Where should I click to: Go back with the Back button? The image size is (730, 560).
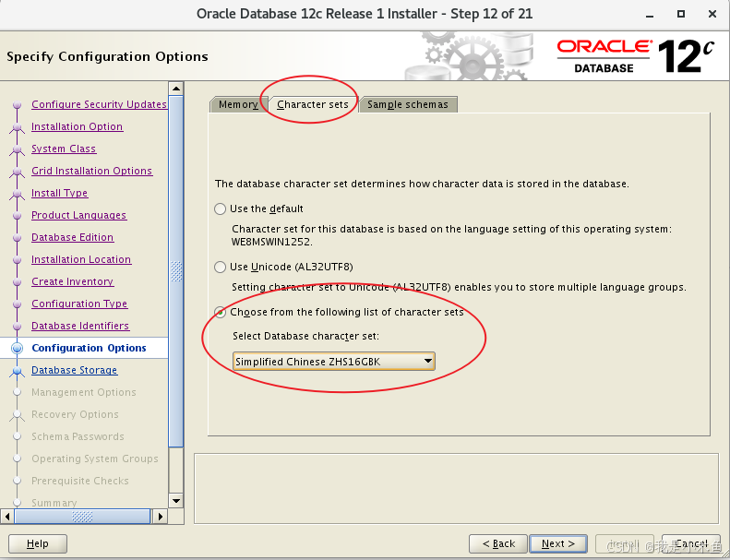click(x=498, y=543)
